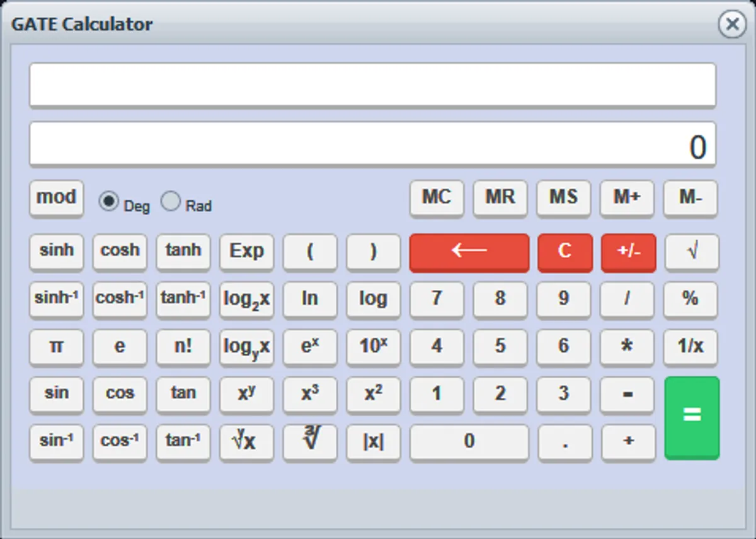The image size is (756, 539).
Task: Click the multiply * button
Action: tap(627, 347)
